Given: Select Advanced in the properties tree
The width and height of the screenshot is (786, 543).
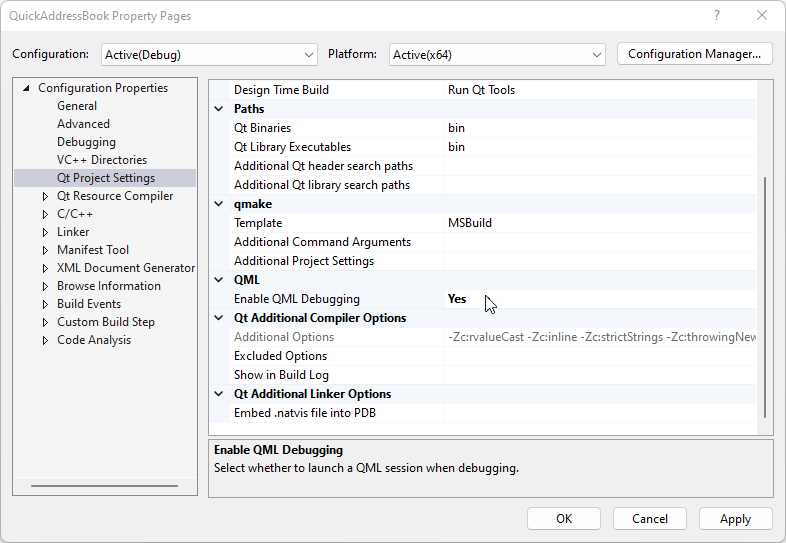Looking at the screenshot, I should tap(83, 124).
